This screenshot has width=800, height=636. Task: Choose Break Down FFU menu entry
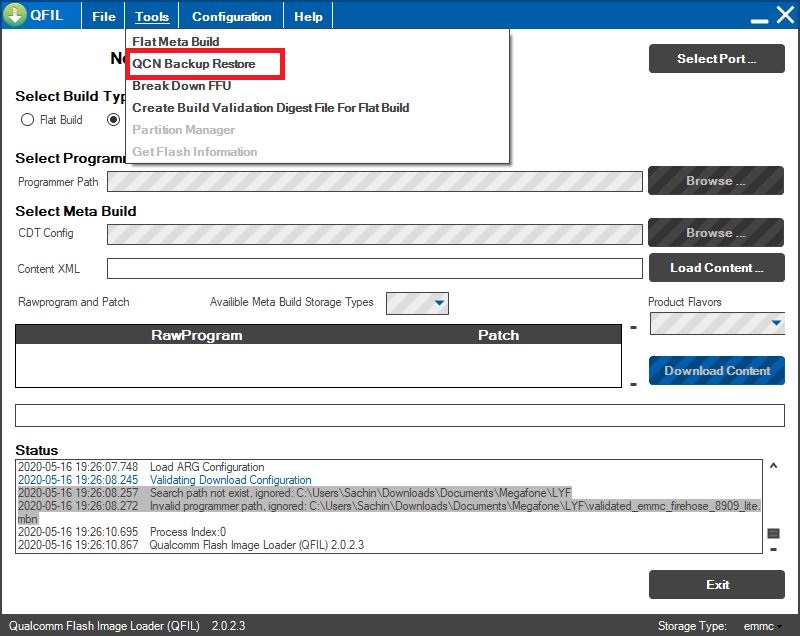(182, 86)
